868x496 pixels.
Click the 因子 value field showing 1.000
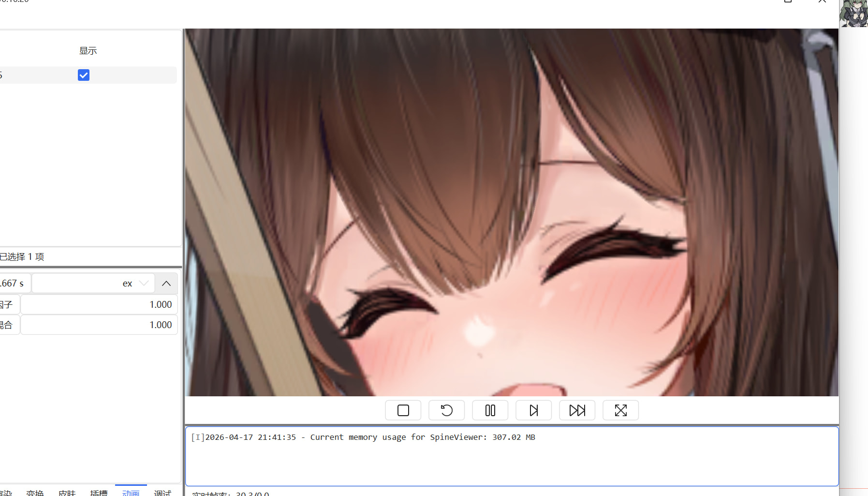point(99,305)
